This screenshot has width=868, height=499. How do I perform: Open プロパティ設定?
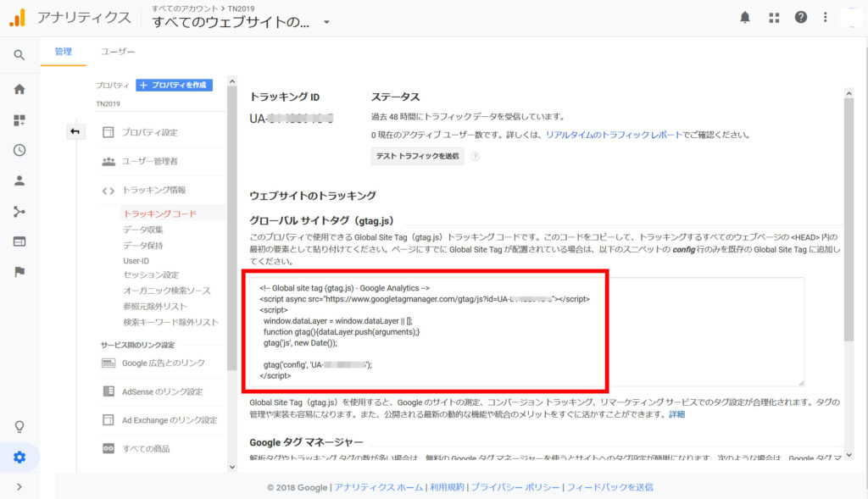[x=149, y=132]
